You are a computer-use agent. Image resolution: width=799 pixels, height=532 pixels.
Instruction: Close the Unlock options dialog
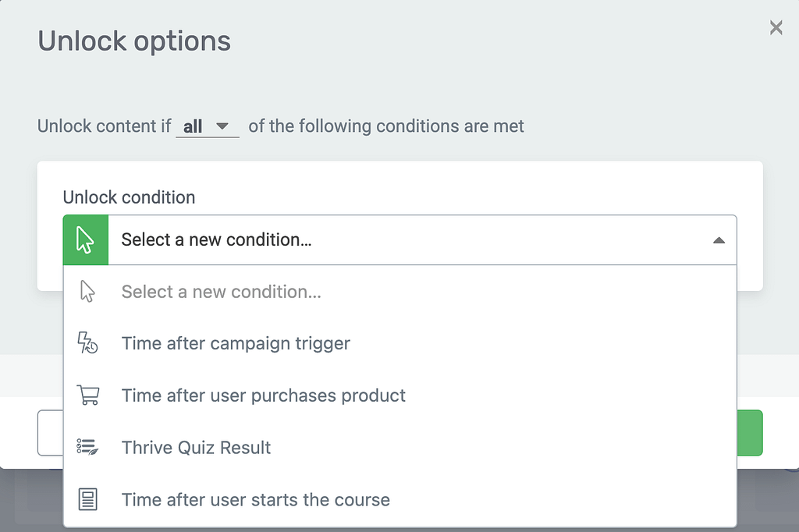(776, 27)
